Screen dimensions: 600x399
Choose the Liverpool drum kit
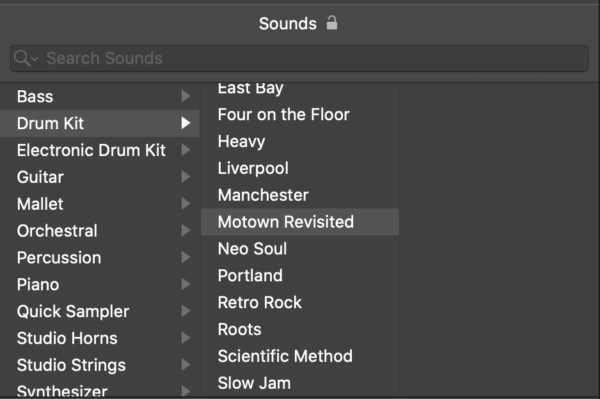point(300,168)
